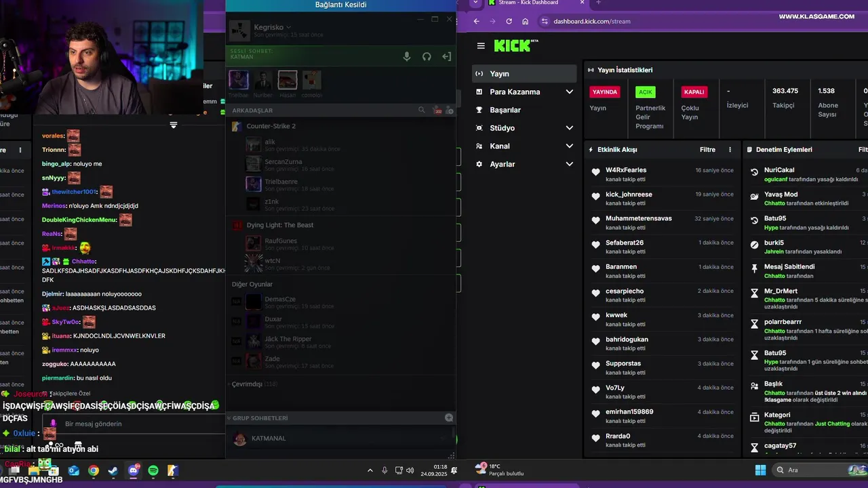868x488 pixels.
Task: Select Hasan avatar in voice chat
Action: 288,80
